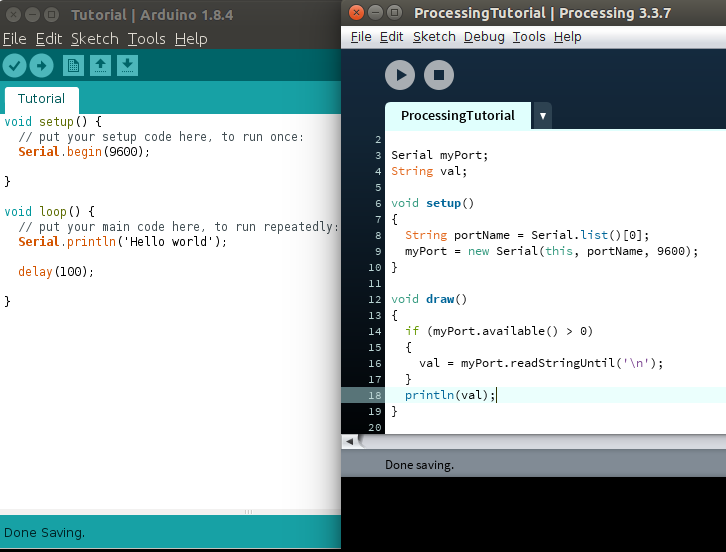Open the Arduino Edit menu

[x=49, y=39]
